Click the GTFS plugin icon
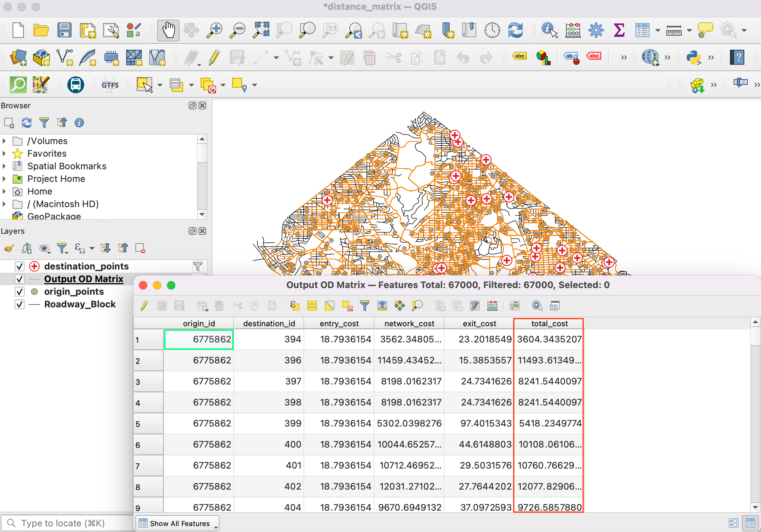This screenshot has height=532, width=761. point(110,85)
